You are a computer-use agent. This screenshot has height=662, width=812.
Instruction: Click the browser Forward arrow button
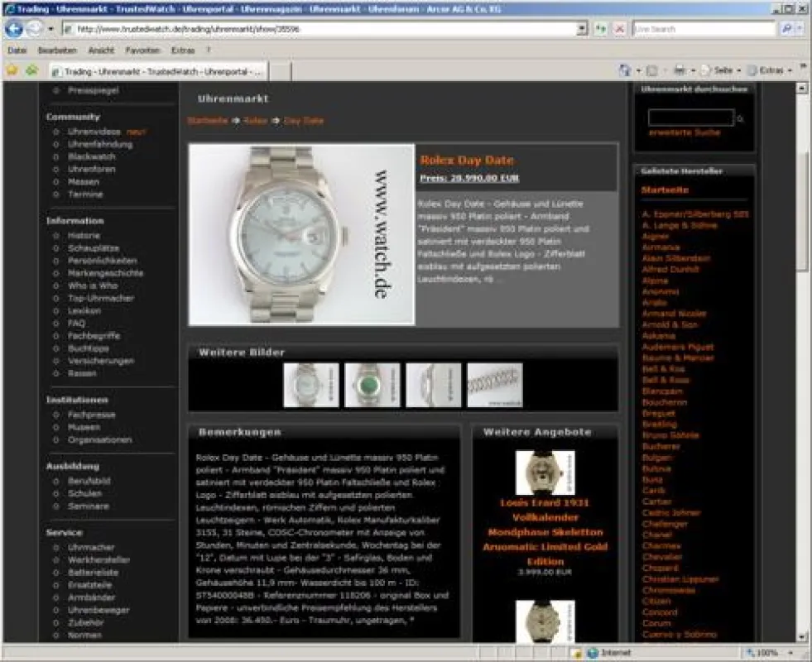[x=34, y=29]
